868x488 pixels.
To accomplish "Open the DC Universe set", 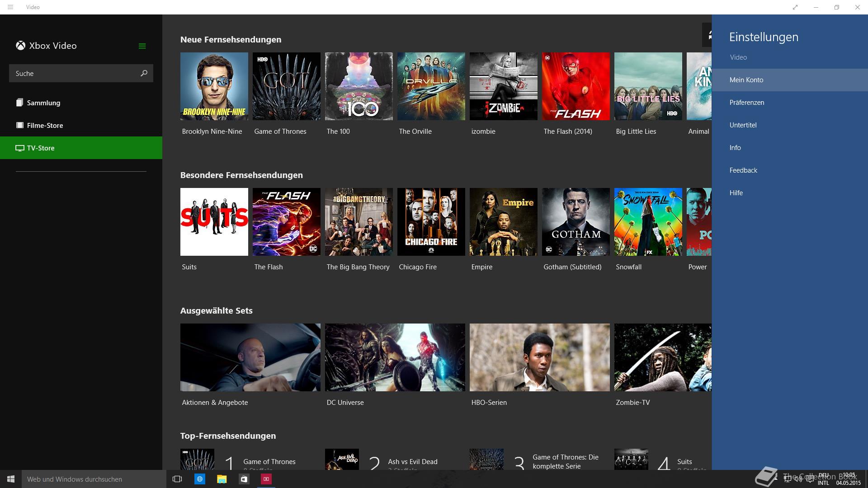I will click(395, 357).
